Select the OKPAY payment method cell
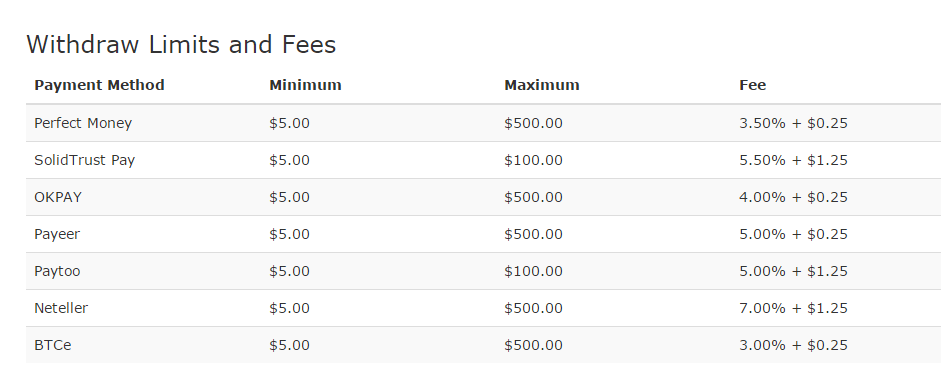941x384 pixels. coord(58,197)
